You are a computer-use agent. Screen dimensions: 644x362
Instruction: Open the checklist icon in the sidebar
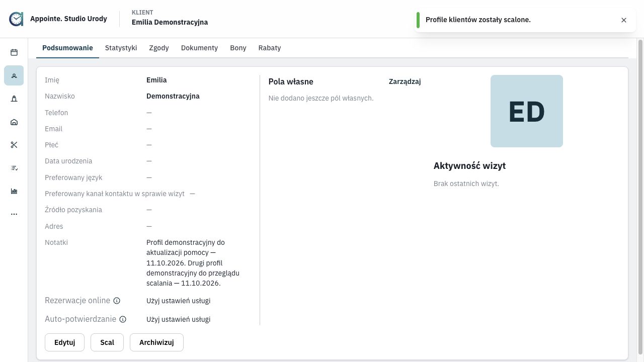coord(14,168)
